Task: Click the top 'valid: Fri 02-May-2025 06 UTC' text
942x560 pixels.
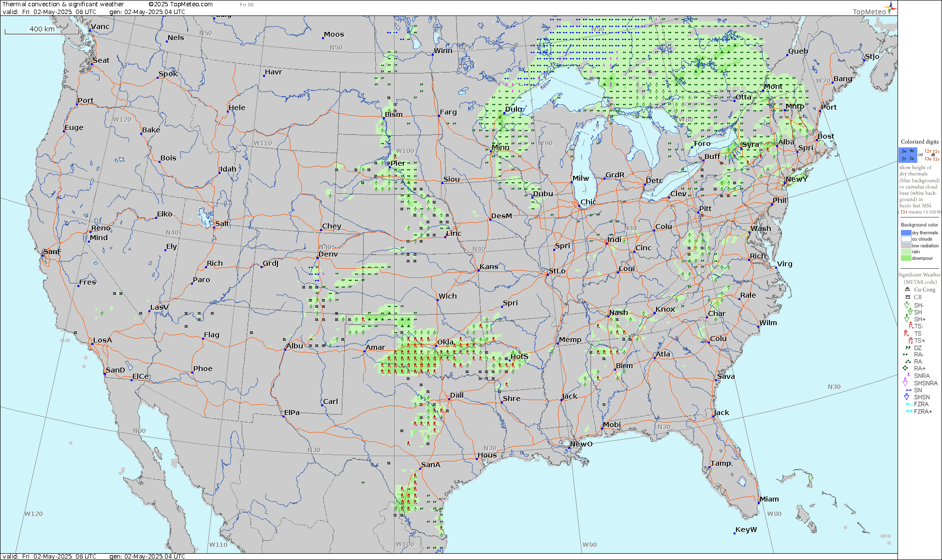Action: pyautogui.click(x=49, y=12)
